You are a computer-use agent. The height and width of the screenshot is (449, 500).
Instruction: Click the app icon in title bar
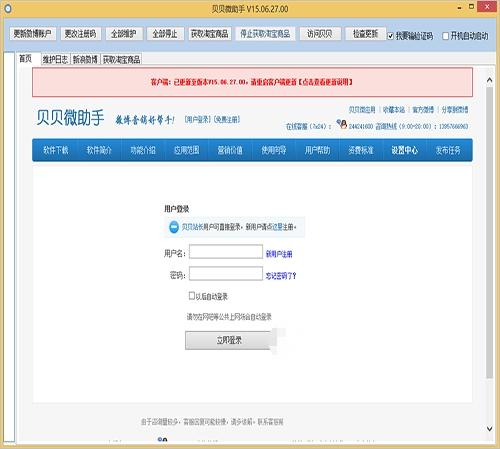pos(7,9)
